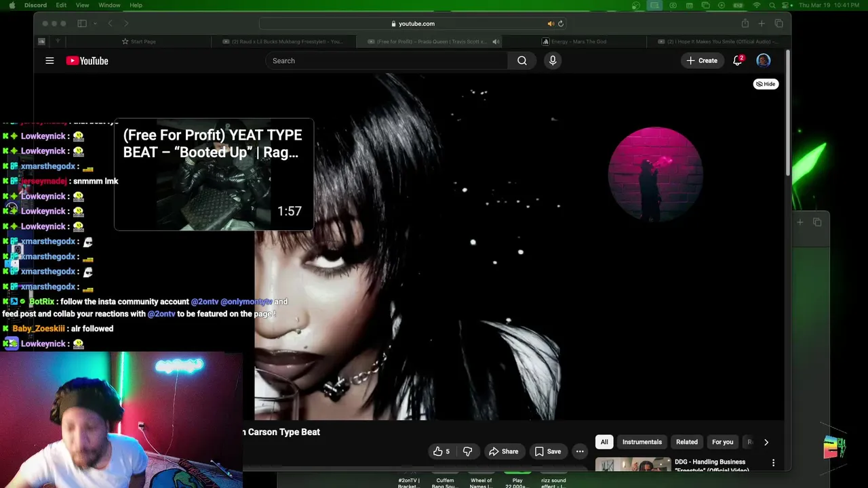Open the account avatar menu
868x488 pixels.
click(x=764, y=61)
